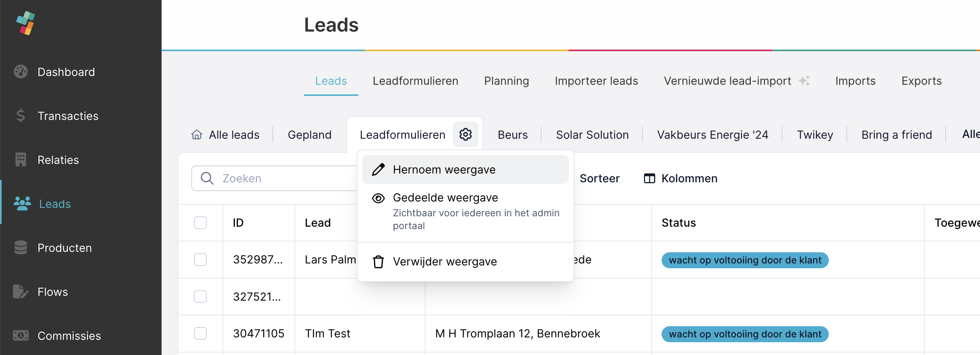Click the sparkle icon beside Vernieuwde lead-import
980x355 pixels.
click(x=804, y=81)
